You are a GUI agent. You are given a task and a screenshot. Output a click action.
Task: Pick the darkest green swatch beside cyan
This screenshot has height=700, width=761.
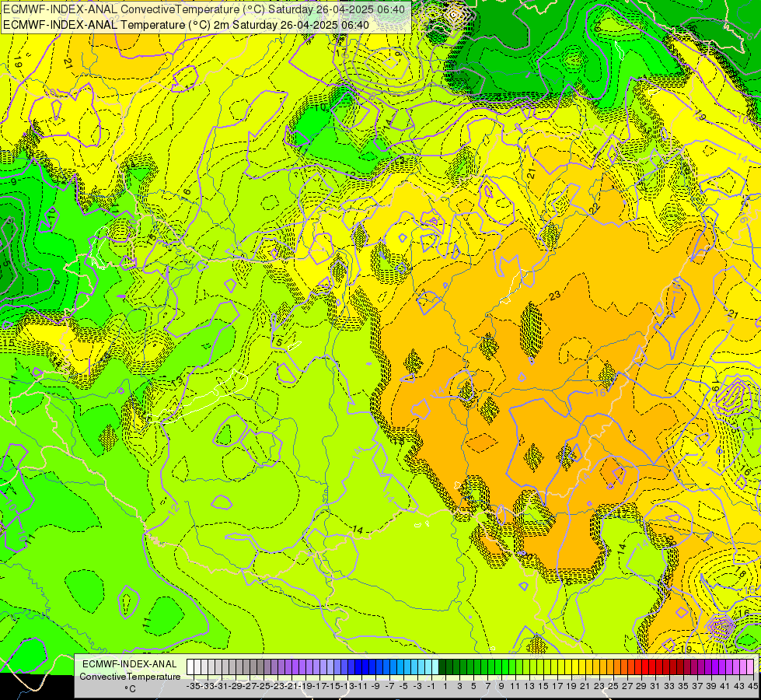[x=442, y=667]
